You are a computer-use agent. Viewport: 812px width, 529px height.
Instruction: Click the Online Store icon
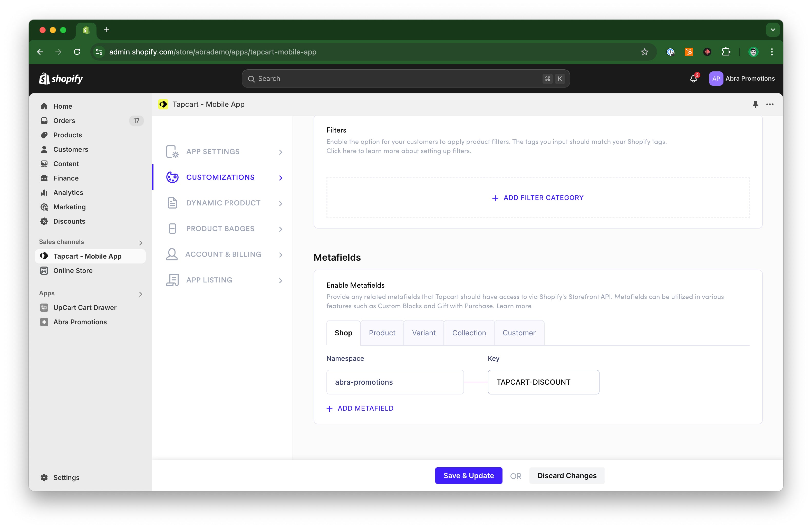(44, 270)
